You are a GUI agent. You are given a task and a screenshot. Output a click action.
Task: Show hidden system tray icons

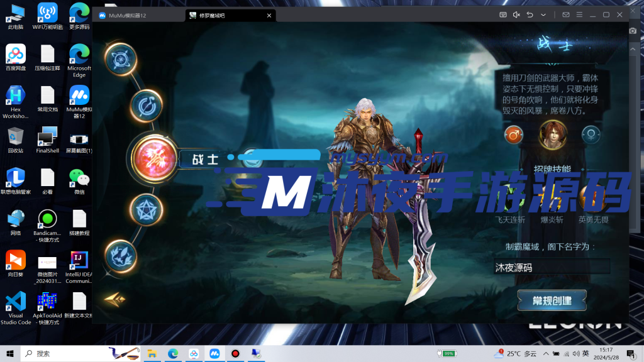click(546, 354)
